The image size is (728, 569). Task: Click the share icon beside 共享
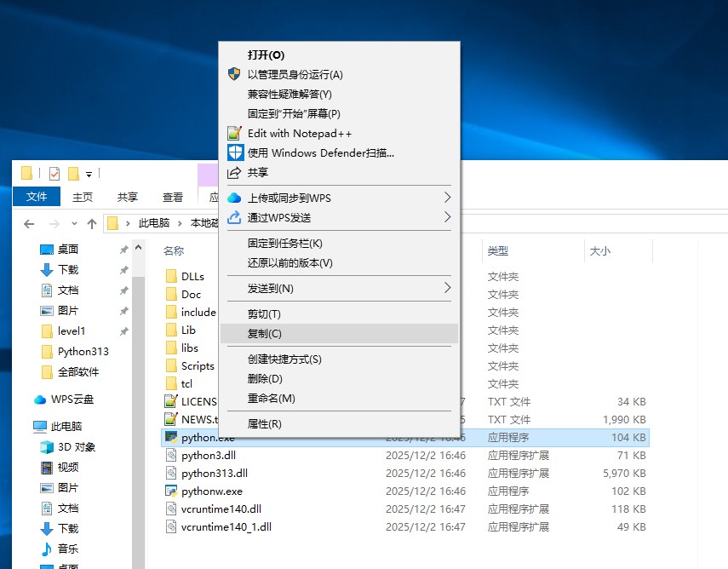[x=234, y=173]
